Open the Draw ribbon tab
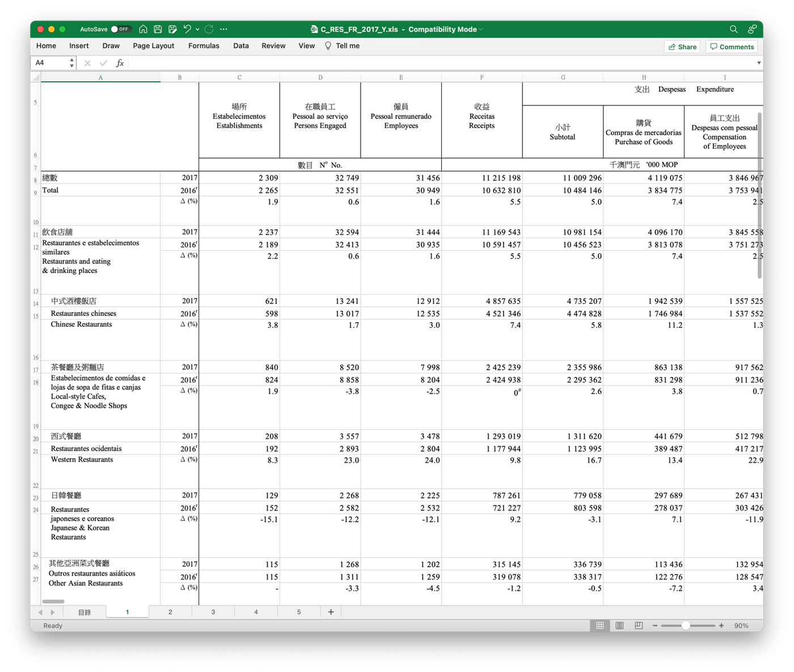 coord(111,46)
